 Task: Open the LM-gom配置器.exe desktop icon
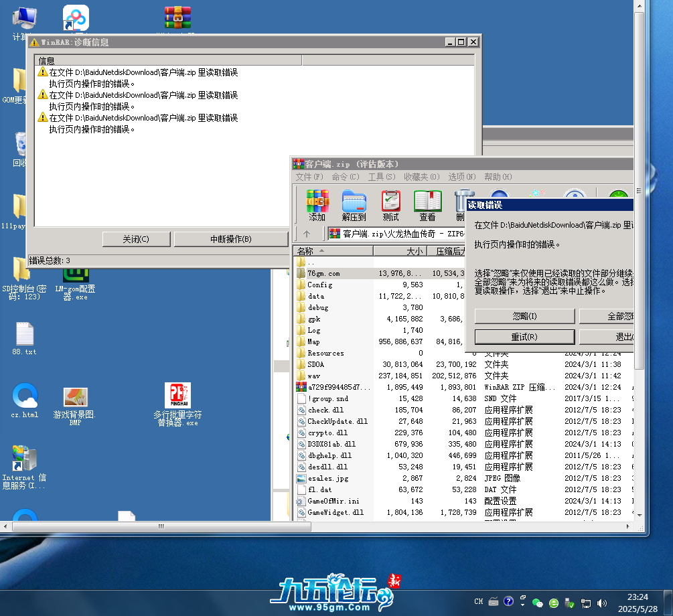(x=75, y=285)
